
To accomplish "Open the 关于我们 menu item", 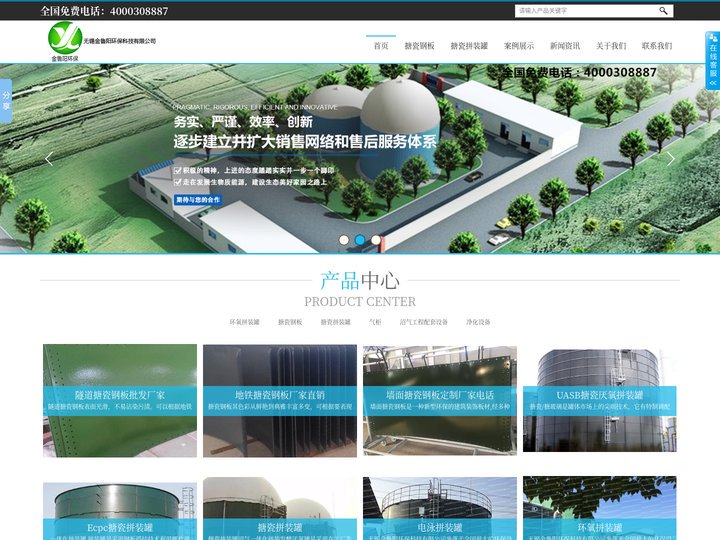I will coord(611,45).
